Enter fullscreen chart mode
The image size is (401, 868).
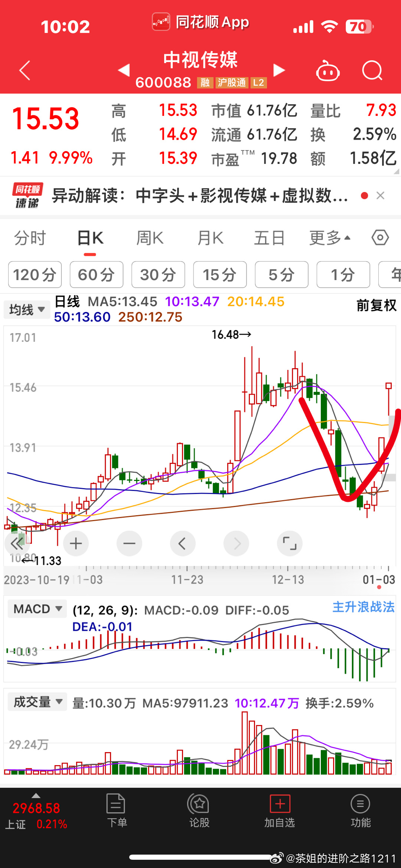tap(290, 543)
